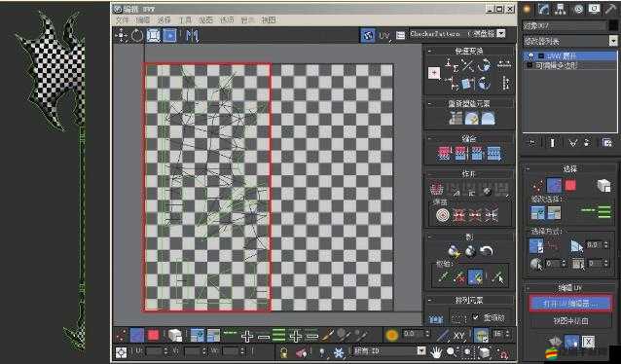
Task: Click the object color swatch beside name field
Action: (613, 25)
